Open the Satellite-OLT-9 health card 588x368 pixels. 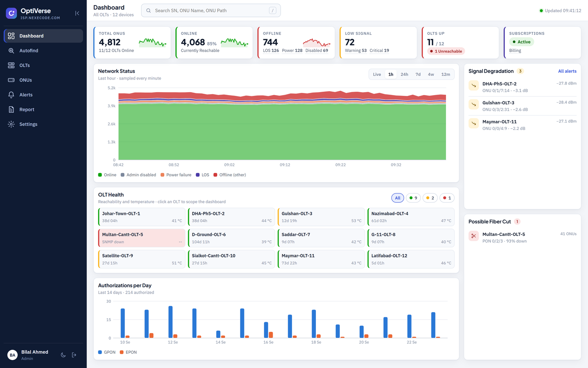pyautogui.click(x=142, y=259)
